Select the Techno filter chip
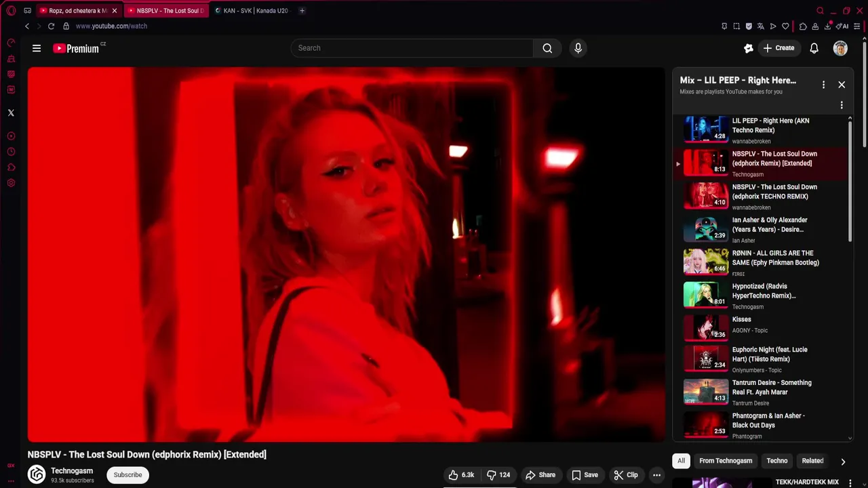868x488 pixels. (x=777, y=461)
